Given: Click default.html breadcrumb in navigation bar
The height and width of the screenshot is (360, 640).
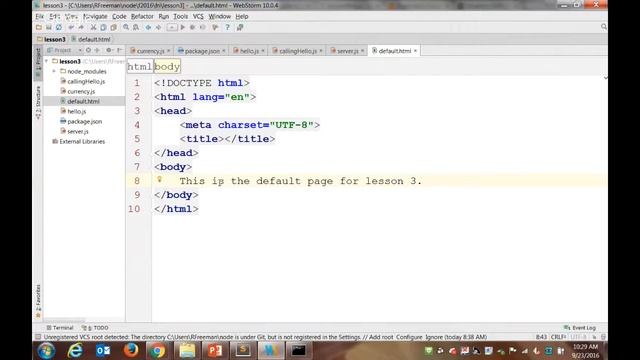Looking at the screenshot, I should pos(91,39).
